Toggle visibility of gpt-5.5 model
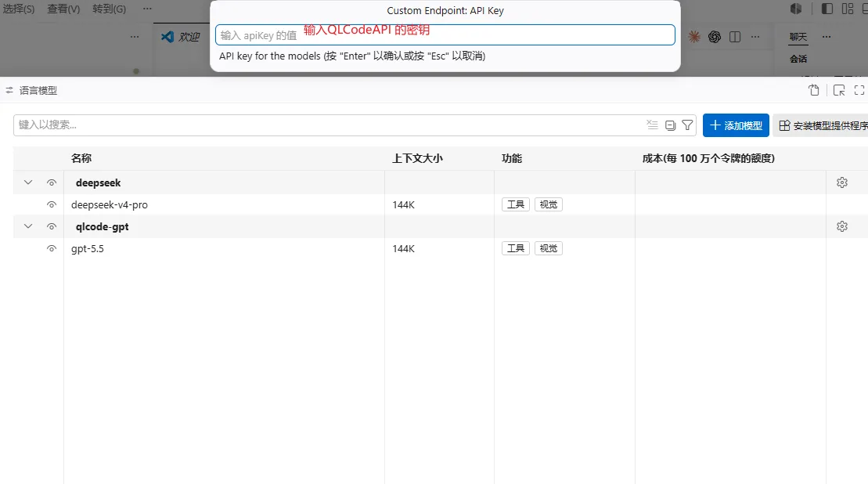The image size is (868, 484). click(x=52, y=248)
